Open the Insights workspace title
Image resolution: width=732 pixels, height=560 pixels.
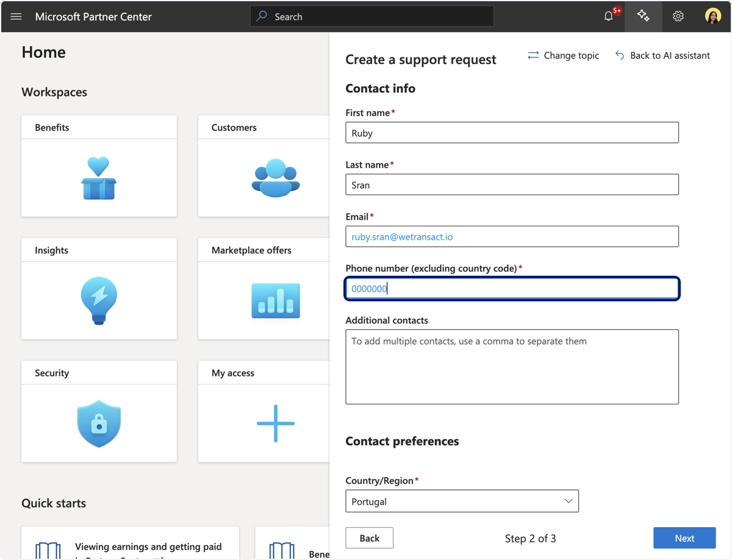tap(51, 250)
